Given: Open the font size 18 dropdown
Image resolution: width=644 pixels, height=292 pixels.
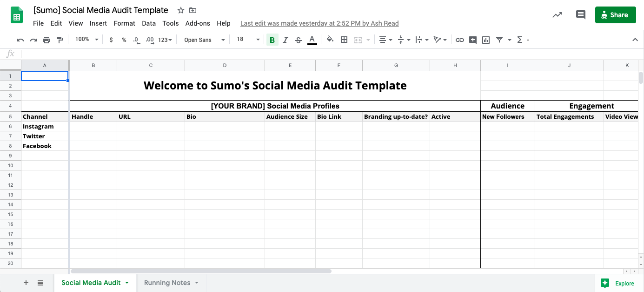Looking at the screenshot, I should click(x=248, y=40).
